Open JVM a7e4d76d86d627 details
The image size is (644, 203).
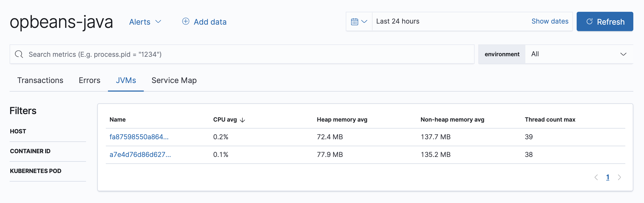(140, 155)
